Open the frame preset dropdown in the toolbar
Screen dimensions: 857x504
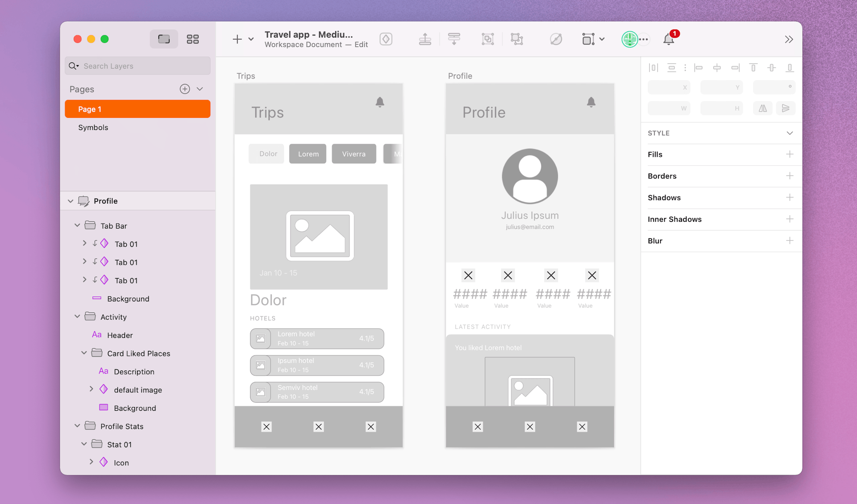602,39
